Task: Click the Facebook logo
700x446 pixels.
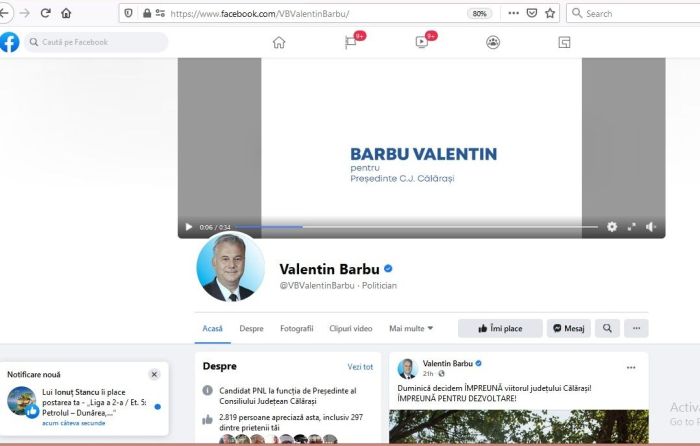Action: coord(9,42)
